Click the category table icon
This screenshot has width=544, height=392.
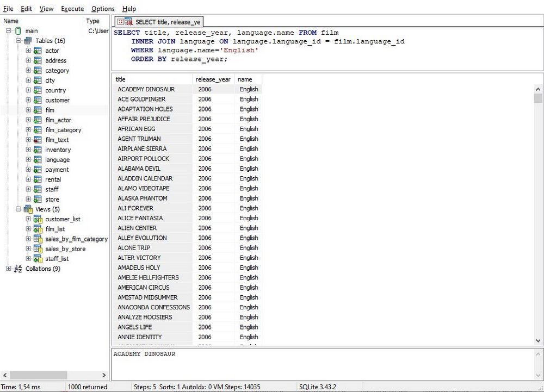click(38, 71)
